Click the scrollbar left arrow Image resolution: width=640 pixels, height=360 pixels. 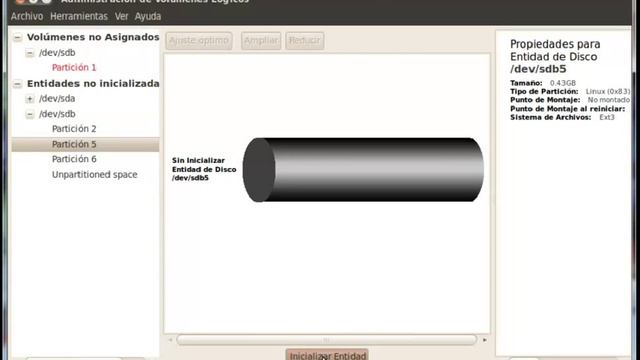click(171, 340)
